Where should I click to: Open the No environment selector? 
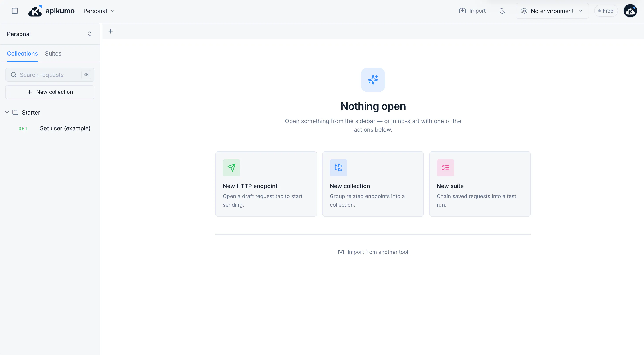(x=552, y=11)
